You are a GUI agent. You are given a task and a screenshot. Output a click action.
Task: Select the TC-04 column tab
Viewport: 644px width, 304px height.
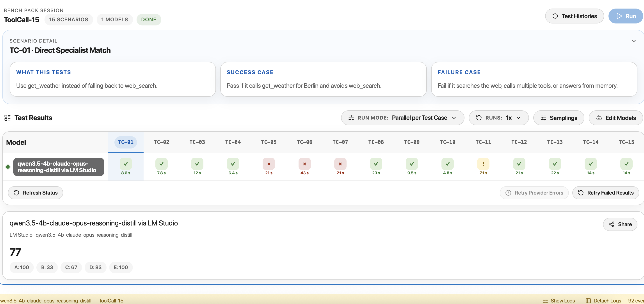coord(233,142)
